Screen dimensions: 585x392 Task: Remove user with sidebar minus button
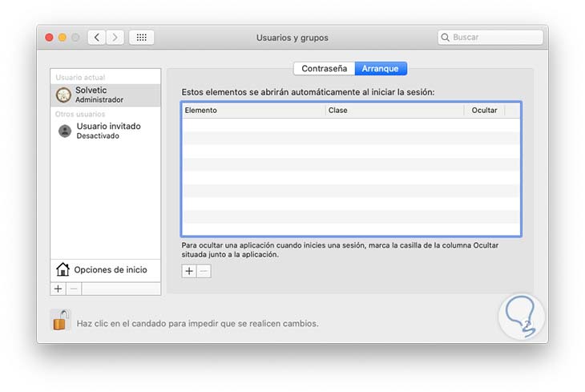click(x=74, y=289)
